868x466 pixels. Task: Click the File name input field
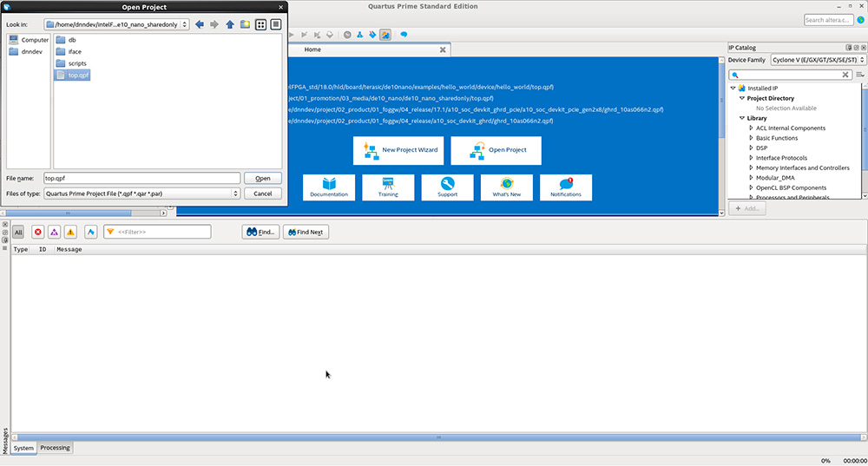click(141, 178)
